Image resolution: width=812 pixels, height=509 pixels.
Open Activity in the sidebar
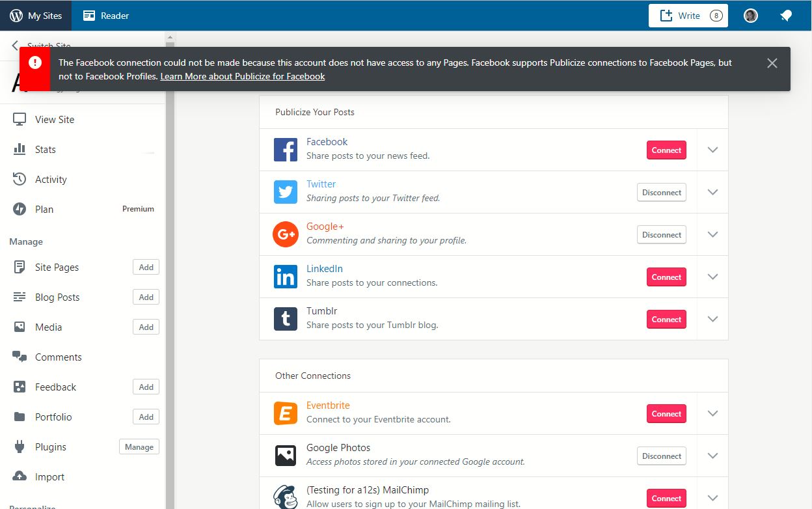point(51,180)
